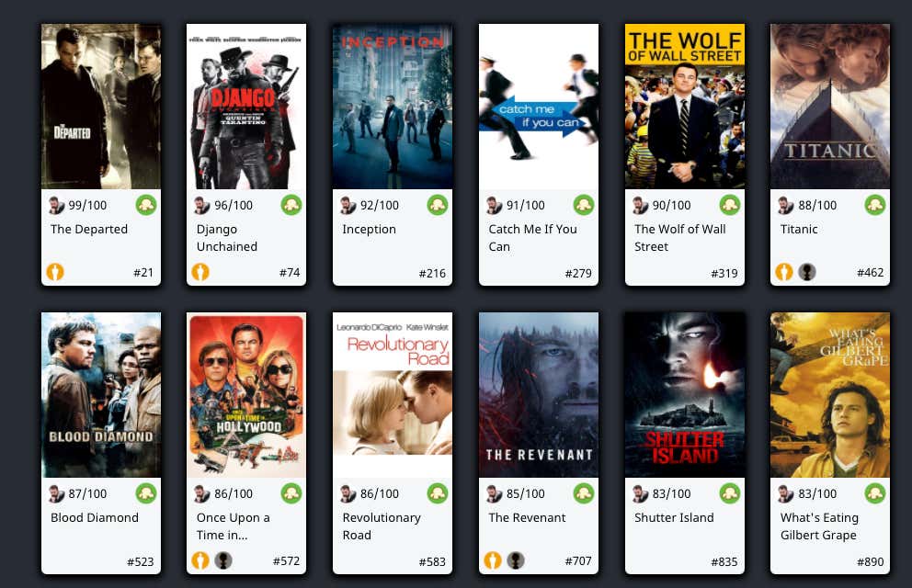The height and width of the screenshot is (588, 912).
Task: Click the Golden Globe icon on The Revenant card
Action: pos(516,560)
